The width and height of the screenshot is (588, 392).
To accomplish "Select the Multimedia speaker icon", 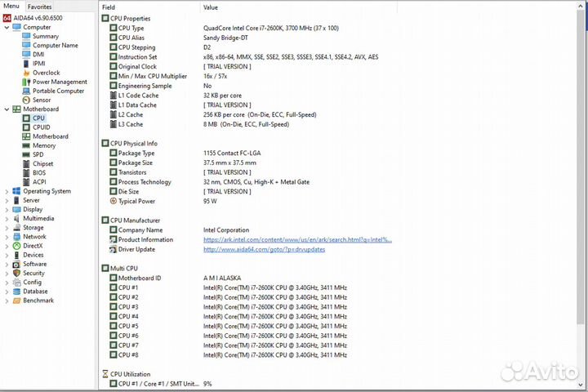I will [16, 218].
